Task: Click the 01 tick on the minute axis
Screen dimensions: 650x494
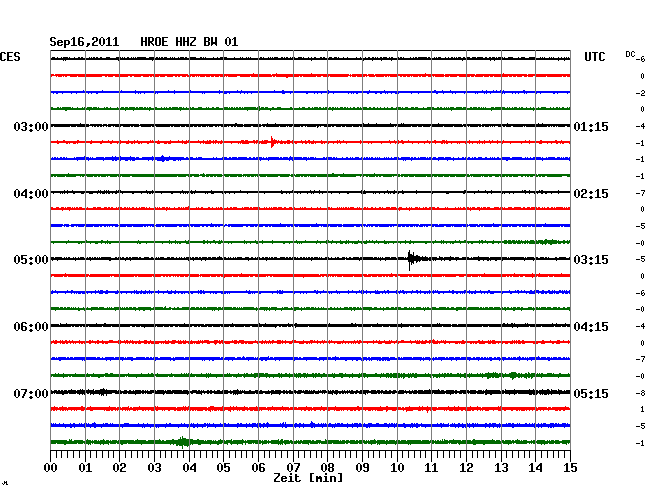Action: [85, 468]
